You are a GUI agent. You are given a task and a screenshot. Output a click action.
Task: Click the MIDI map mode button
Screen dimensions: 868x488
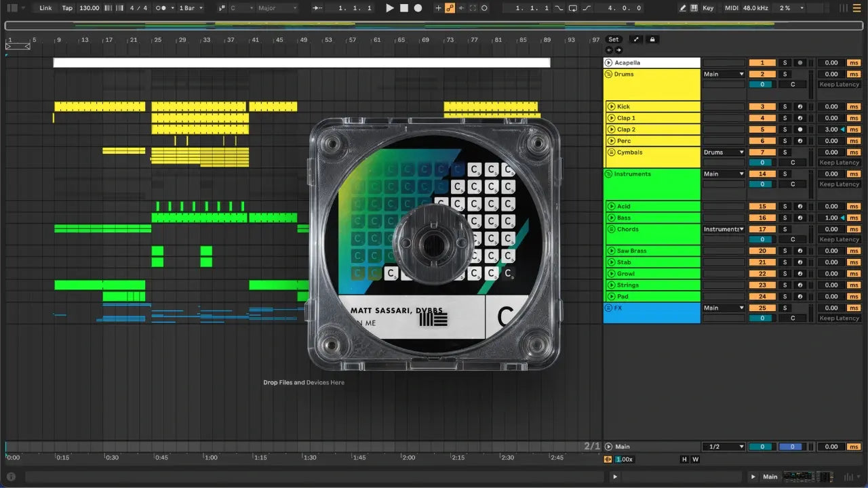(x=731, y=8)
